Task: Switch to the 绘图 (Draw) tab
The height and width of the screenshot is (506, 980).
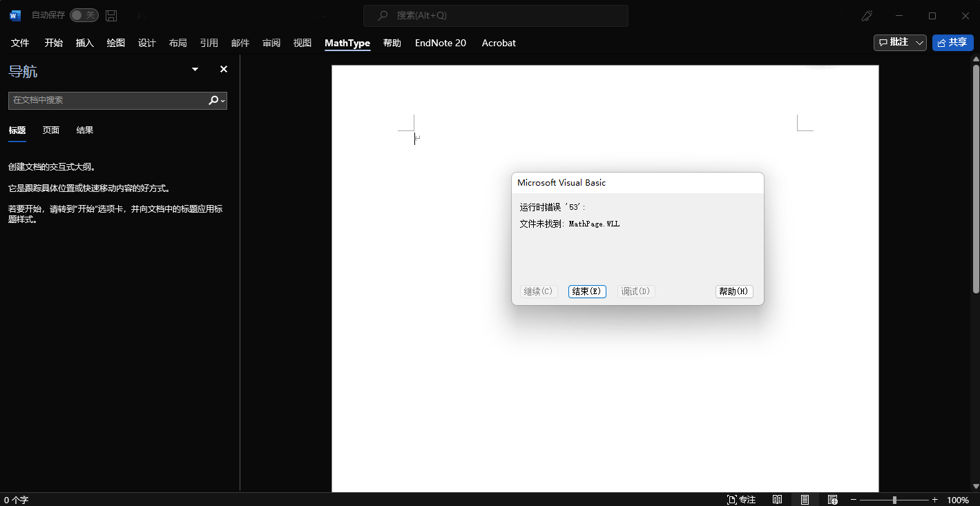Action: coord(115,43)
